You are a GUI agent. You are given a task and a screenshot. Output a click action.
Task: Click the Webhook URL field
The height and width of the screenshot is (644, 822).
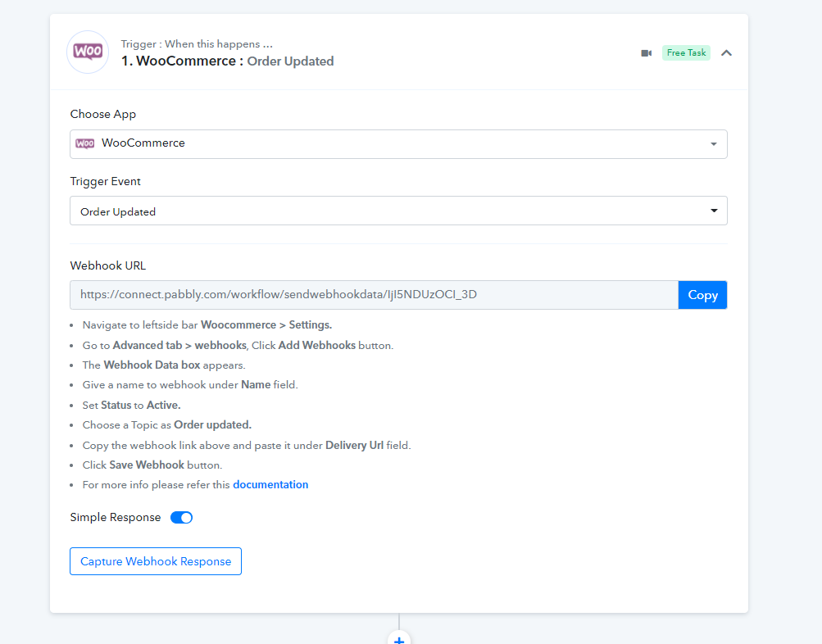click(374, 294)
